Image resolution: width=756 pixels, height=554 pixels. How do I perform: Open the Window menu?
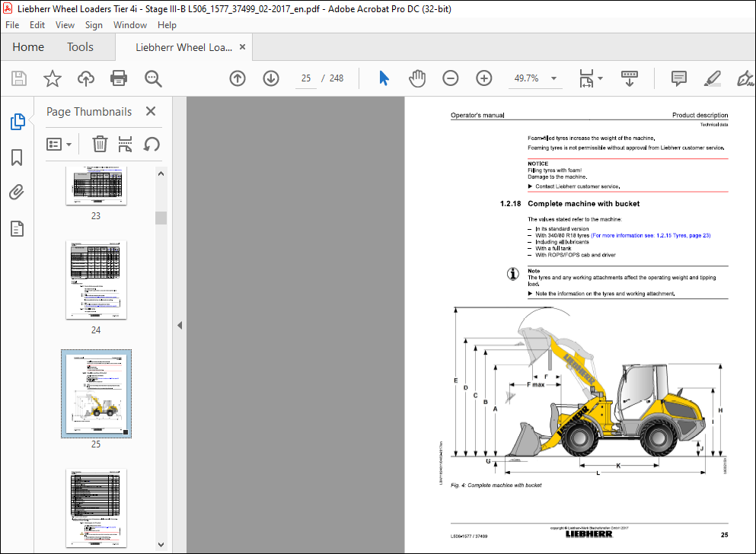(129, 25)
